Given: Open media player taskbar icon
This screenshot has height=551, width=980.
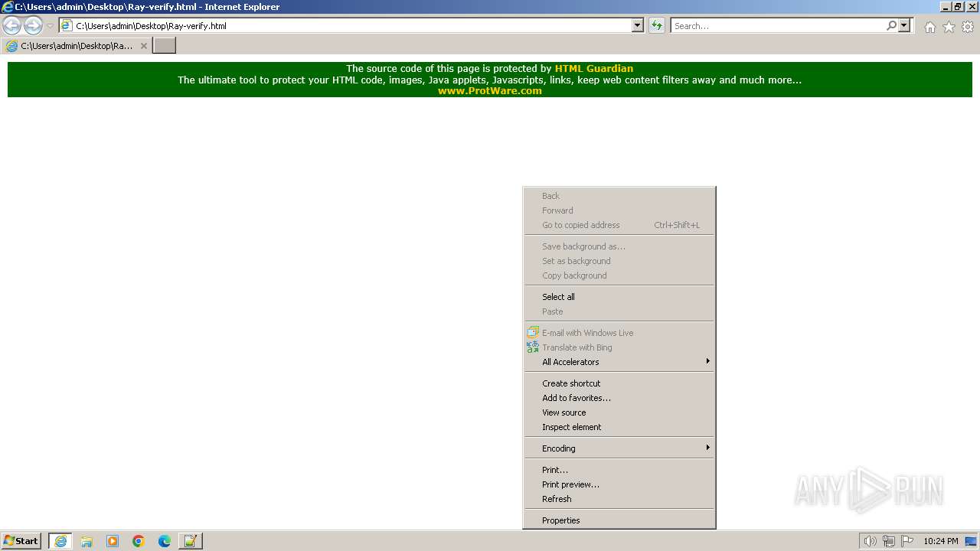Looking at the screenshot, I should [x=113, y=541].
